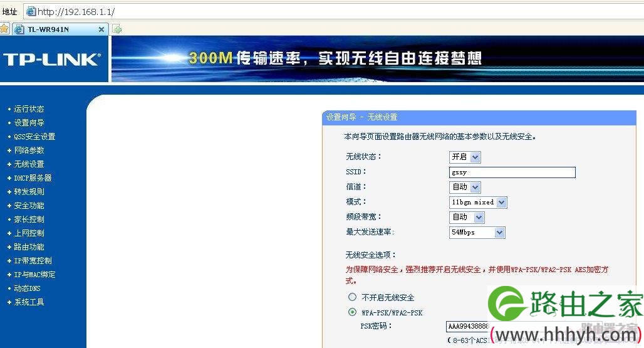Expand 安全功能 menu
This screenshot has width=644, height=348.
[29, 206]
